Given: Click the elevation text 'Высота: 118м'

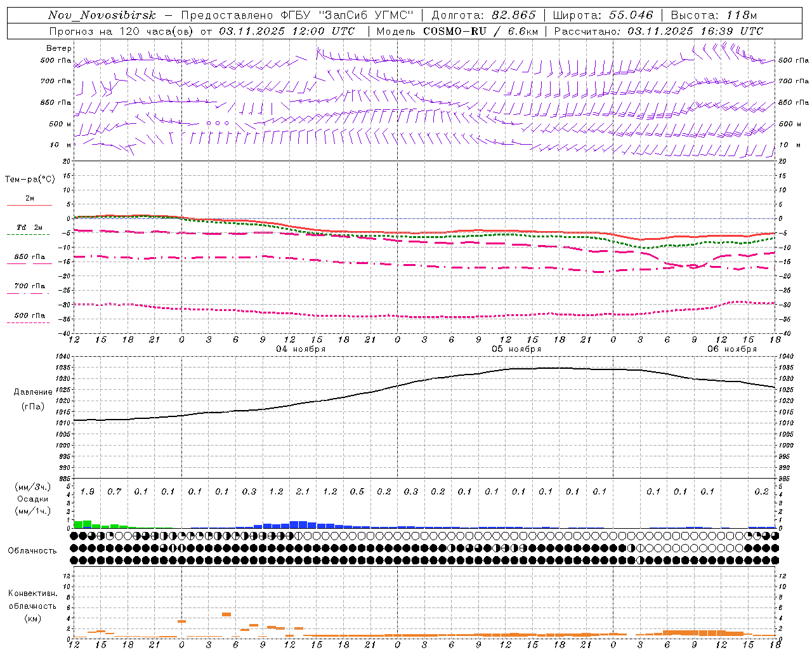Looking at the screenshot, I should pos(714,15).
